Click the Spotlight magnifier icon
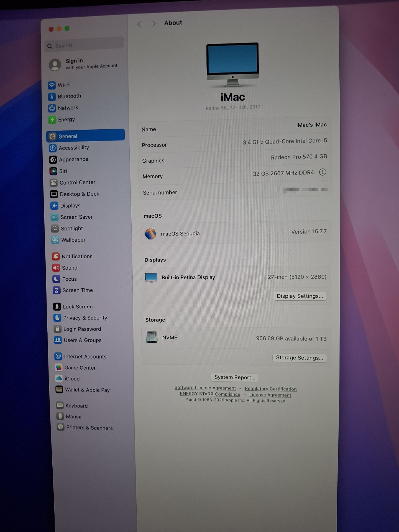This screenshot has height=532, width=399. coord(55,229)
